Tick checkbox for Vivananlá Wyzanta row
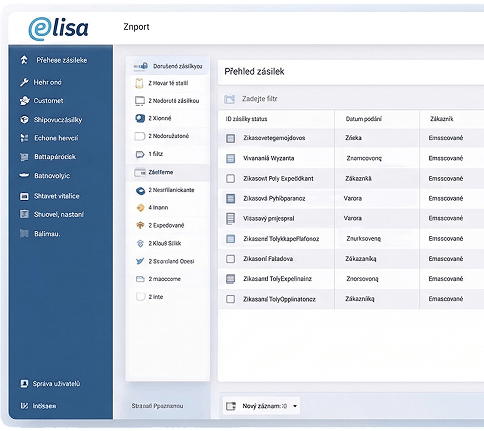 (230, 158)
